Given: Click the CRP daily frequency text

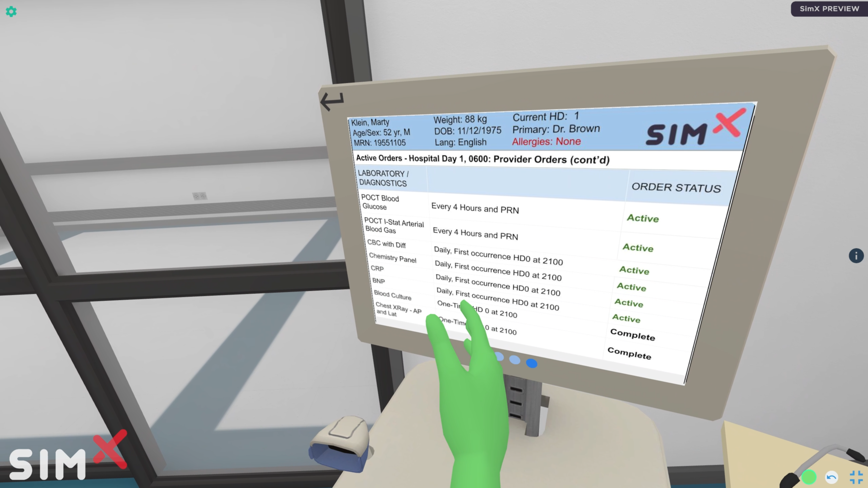Looking at the screenshot, I should point(498,285).
